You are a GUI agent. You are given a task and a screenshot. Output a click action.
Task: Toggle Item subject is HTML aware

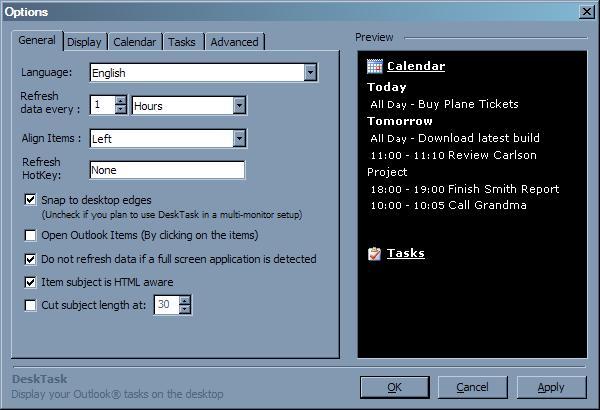point(30,283)
